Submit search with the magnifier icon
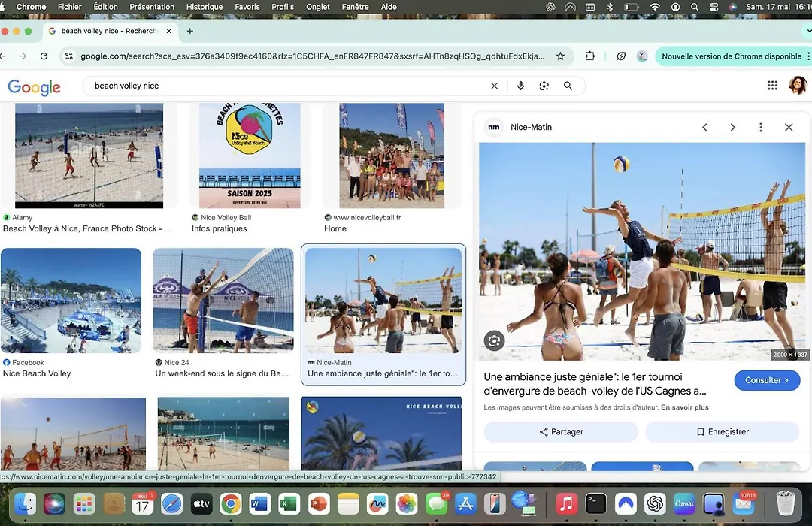The image size is (812, 526). click(x=568, y=86)
